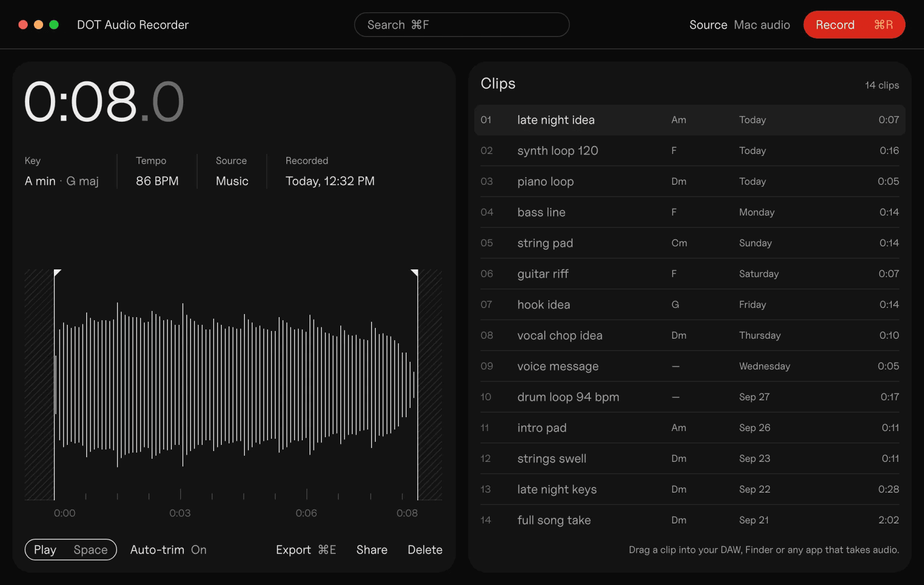Select the 'full song take' clip
The height and width of the screenshot is (585, 924).
[689, 520]
